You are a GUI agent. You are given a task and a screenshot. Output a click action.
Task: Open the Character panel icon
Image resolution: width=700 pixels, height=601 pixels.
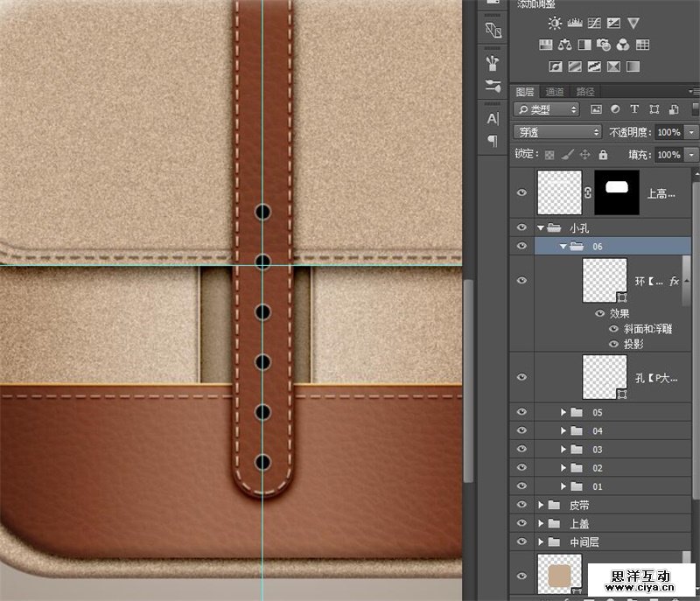493,118
